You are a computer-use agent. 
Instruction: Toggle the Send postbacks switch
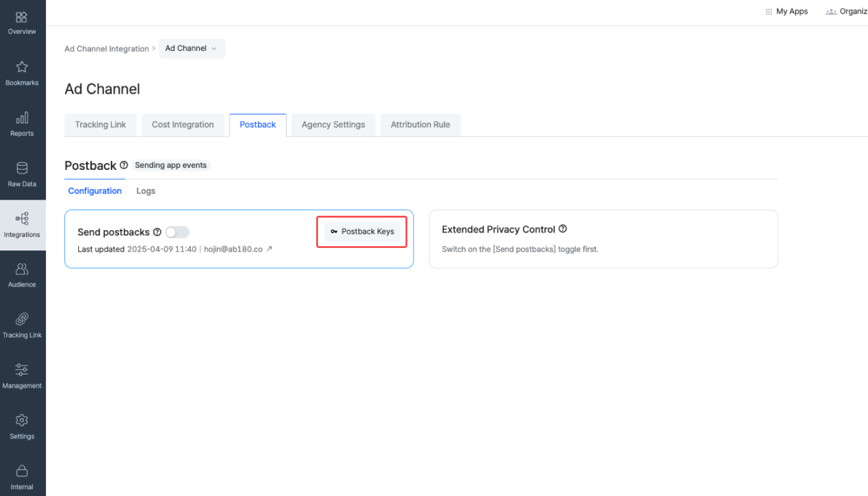coord(177,232)
